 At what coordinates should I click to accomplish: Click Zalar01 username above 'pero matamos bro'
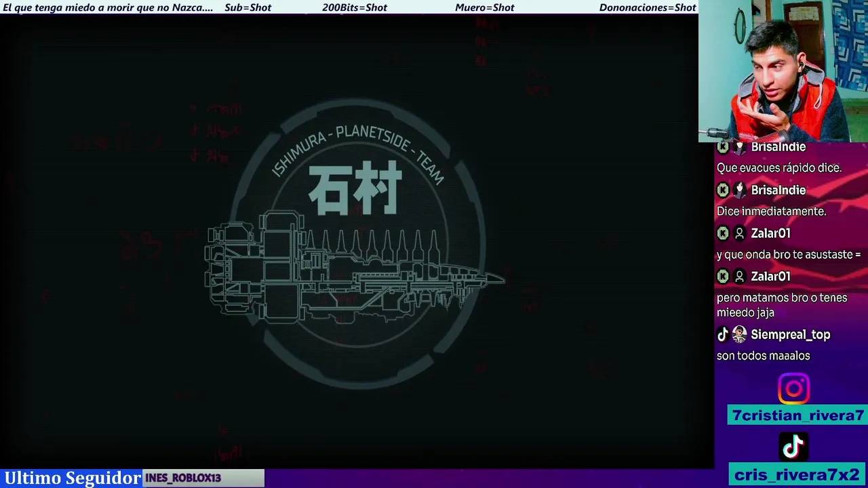click(x=770, y=277)
